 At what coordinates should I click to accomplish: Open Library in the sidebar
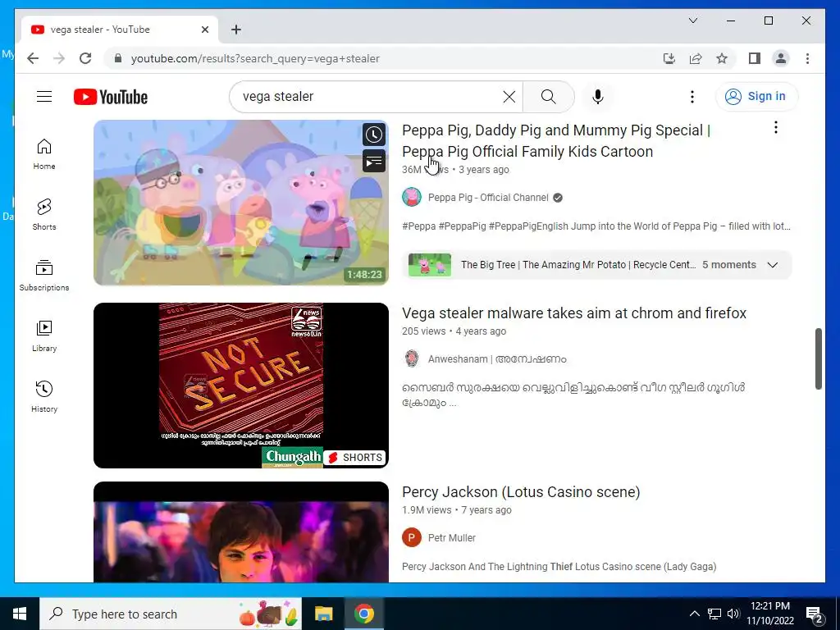(44, 336)
